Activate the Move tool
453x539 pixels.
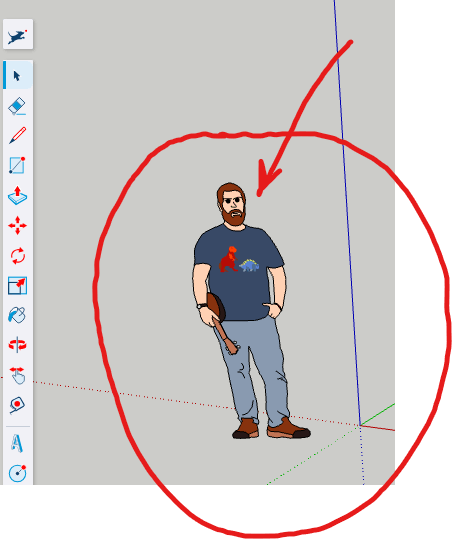pos(17,226)
